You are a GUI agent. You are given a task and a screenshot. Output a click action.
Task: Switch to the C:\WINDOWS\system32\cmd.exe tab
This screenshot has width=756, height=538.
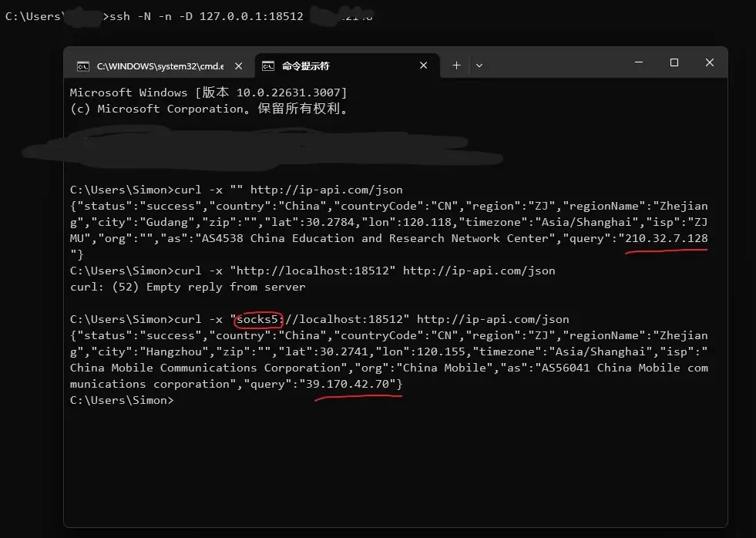(162, 66)
